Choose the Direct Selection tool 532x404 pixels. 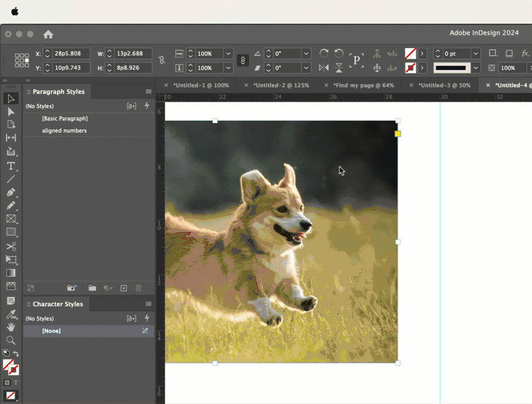[11, 111]
